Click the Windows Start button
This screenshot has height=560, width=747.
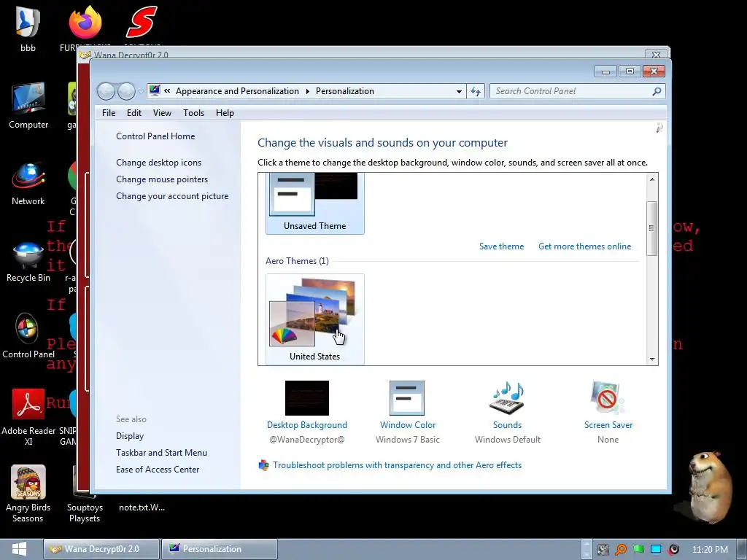(19, 549)
